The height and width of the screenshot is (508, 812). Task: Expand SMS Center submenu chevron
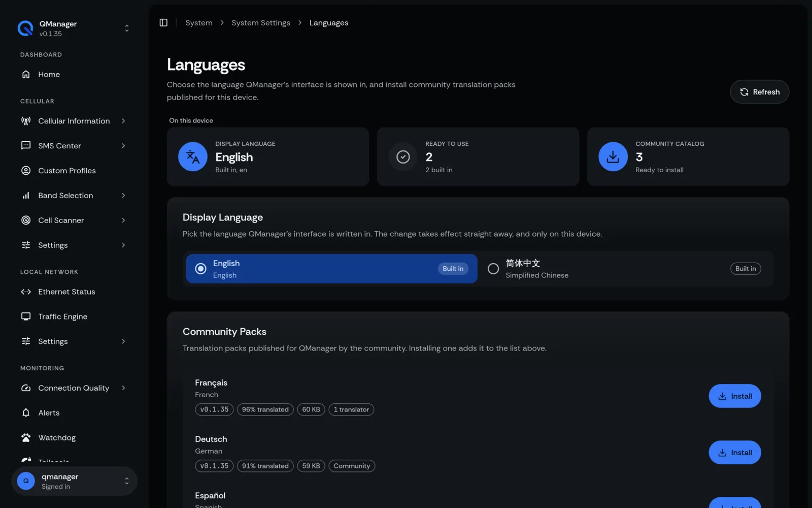tap(123, 146)
